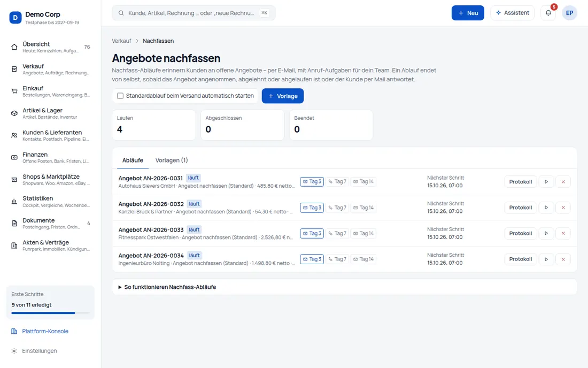Click the Übersicht count badge 76
This screenshot has width=588, height=368.
(x=87, y=47)
